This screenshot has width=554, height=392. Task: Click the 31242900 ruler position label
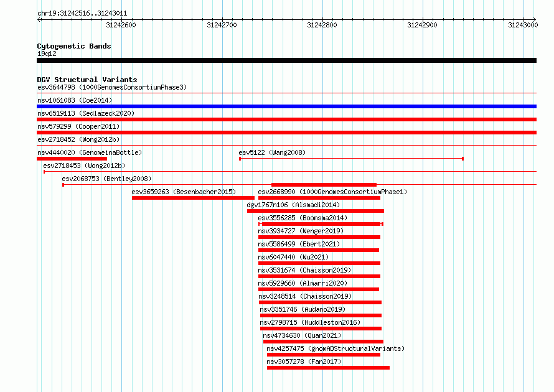point(422,25)
